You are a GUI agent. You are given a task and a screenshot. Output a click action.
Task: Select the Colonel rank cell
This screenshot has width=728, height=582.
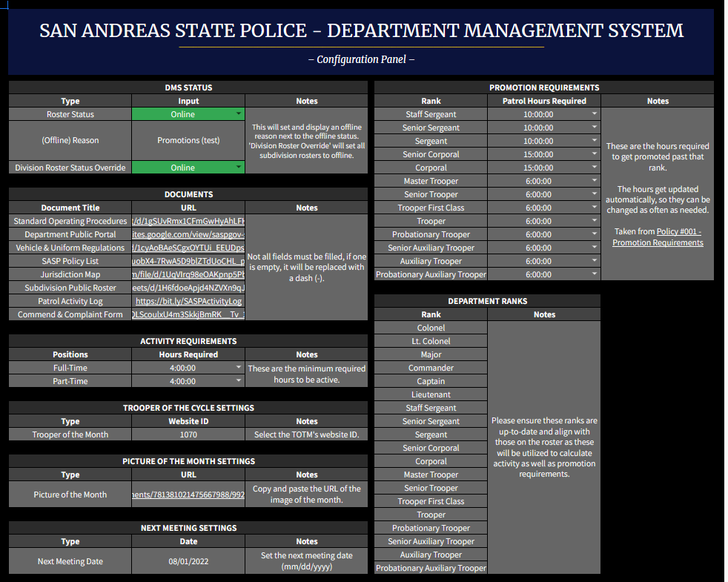coord(431,328)
